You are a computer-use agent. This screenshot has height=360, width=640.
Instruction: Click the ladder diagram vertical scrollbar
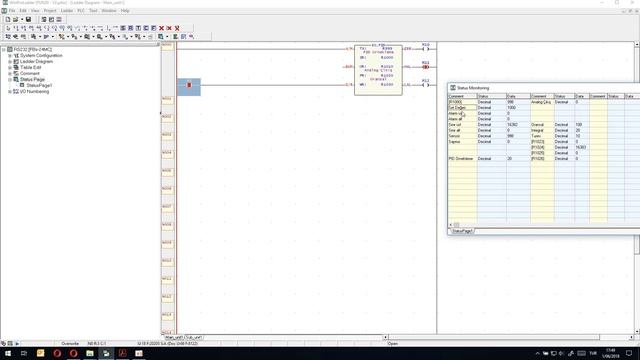(x=637, y=188)
